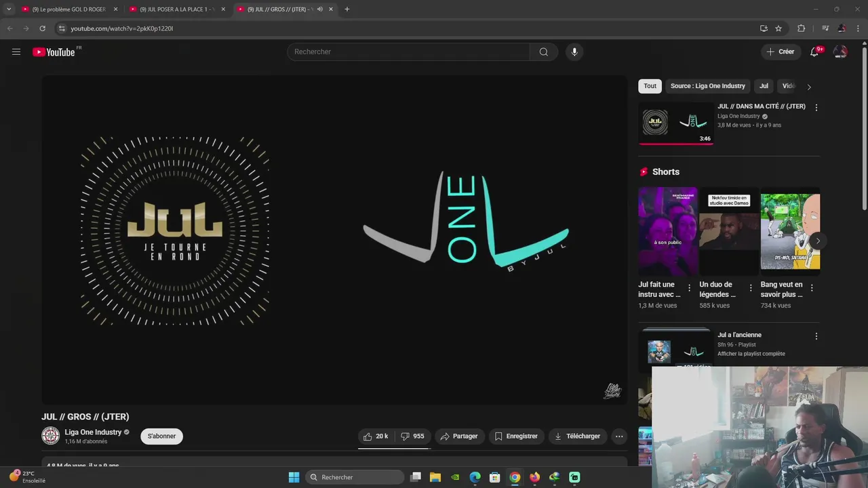This screenshot has height=488, width=868.
Task: Open Firefox from the taskbar
Action: pos(534,477)
